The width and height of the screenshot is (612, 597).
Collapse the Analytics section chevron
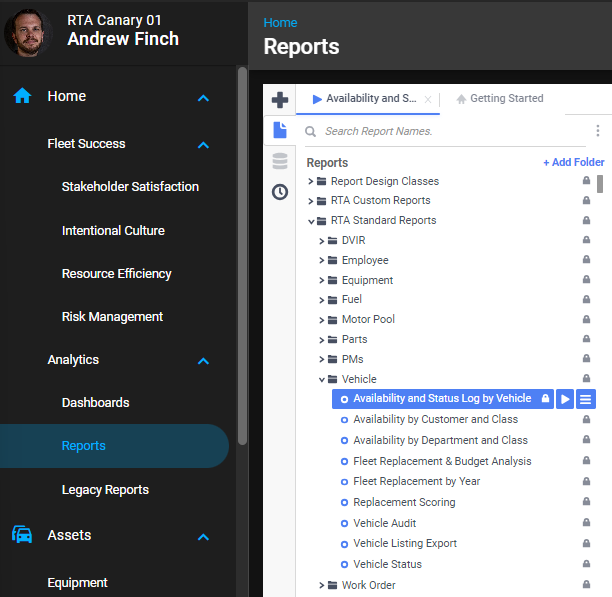(x=203, y=361)
